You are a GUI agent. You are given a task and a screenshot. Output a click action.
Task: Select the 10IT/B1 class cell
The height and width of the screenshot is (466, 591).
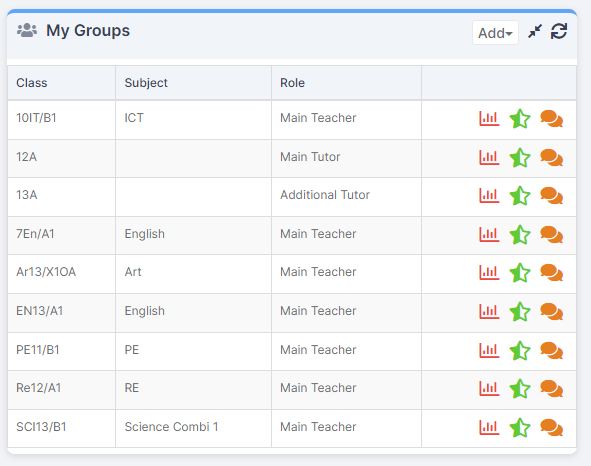click(x=61, y=120)
